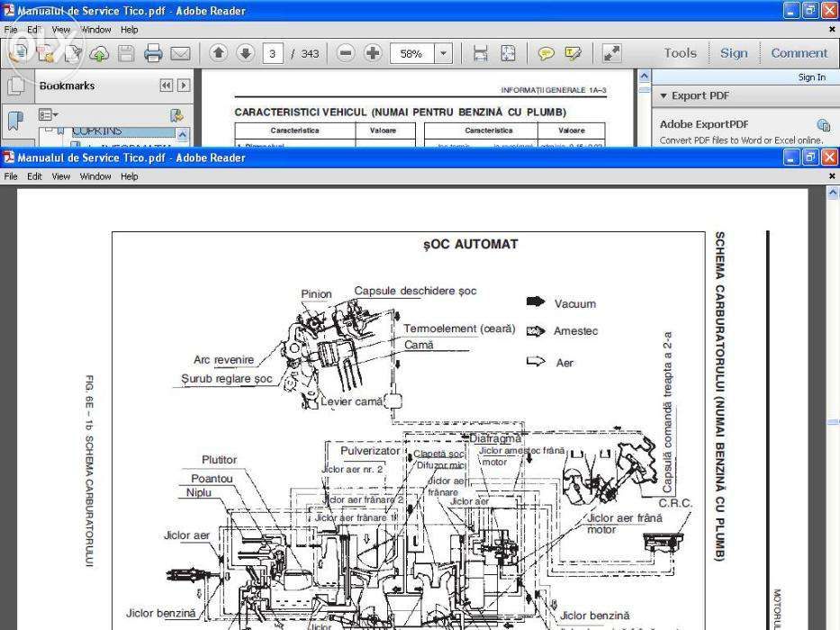Open the Window menu in the top menu bar
The height and width of the screenshot is (630, 840).
tap(95, 30)
